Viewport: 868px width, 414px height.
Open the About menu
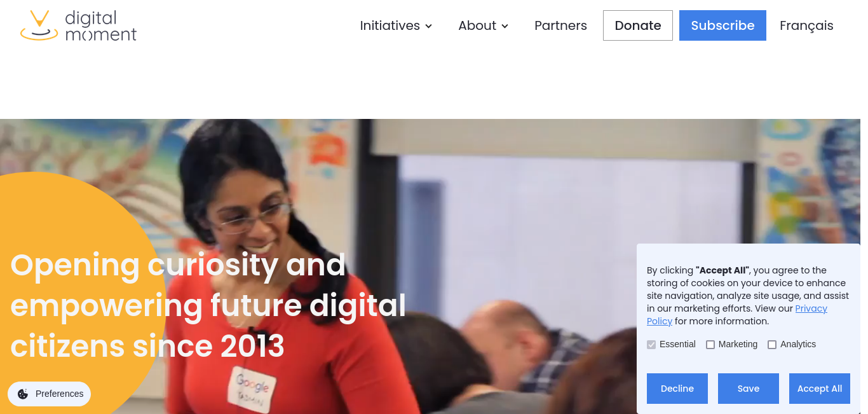click(x=484, y=25)
